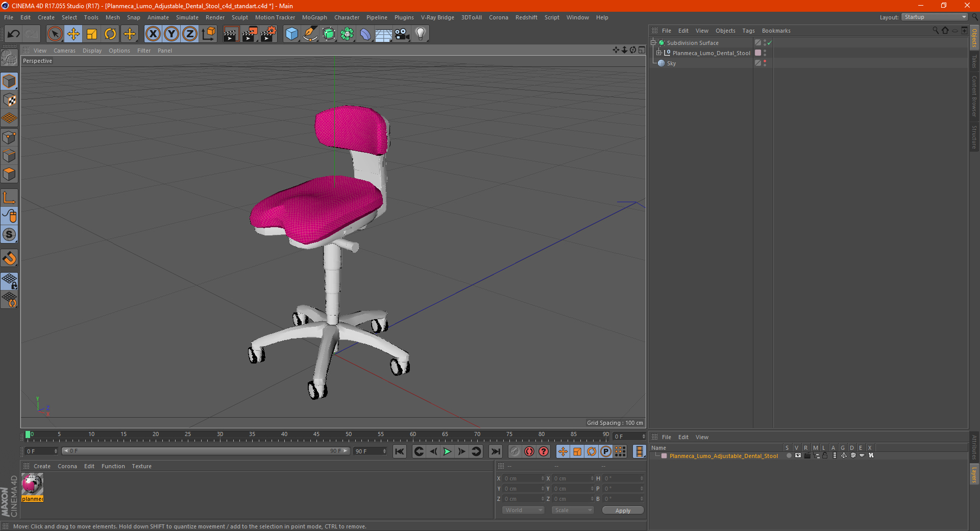The height and width of the screenshot is (531, 980).
Task: Open the Objects manager Tags menu
Action: click(x=748, y=31)
